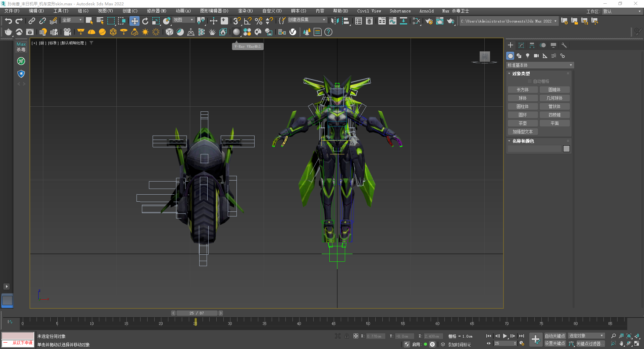Click the V-Ray VRayMtl sphere icon
The image size is (644, 349).
click(236, 32)
